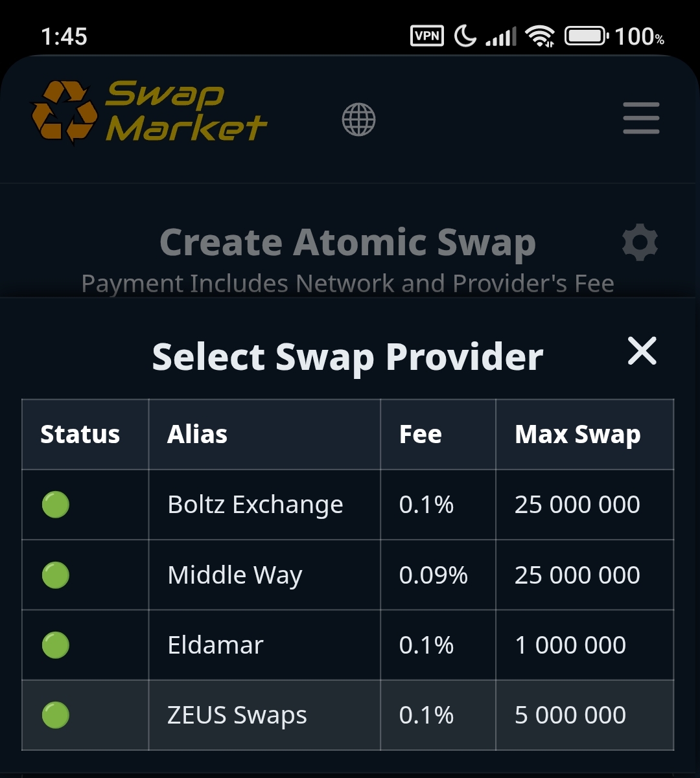Image resolution: width=700 pixels, height=778 pixels.
Task: Click Boltz Exchange green status indicator
Action: coord(56,505)
